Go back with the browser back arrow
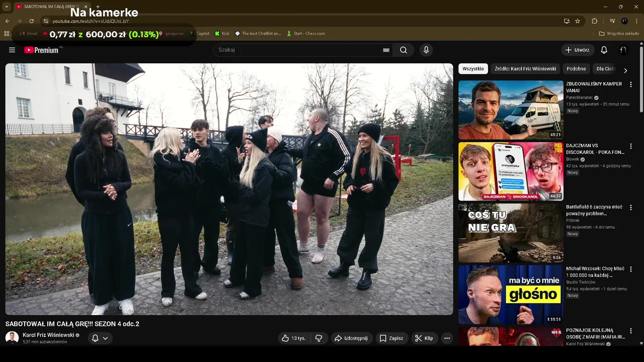This screenshot has height=362, width=644. point(7,21)
